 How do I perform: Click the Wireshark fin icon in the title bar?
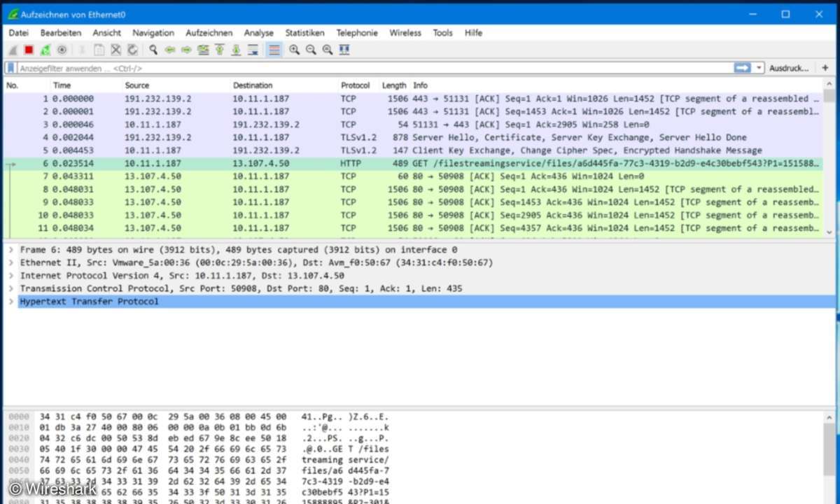tap(13, 13)
